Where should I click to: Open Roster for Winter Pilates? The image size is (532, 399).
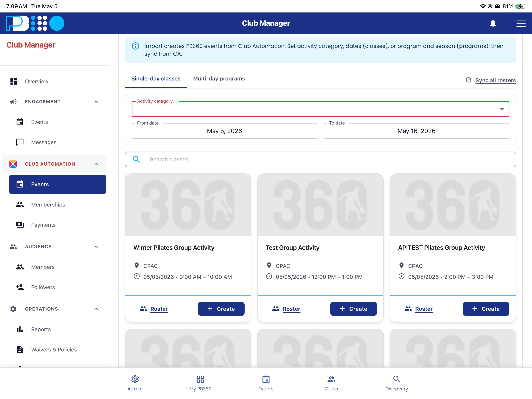(154, 309)
